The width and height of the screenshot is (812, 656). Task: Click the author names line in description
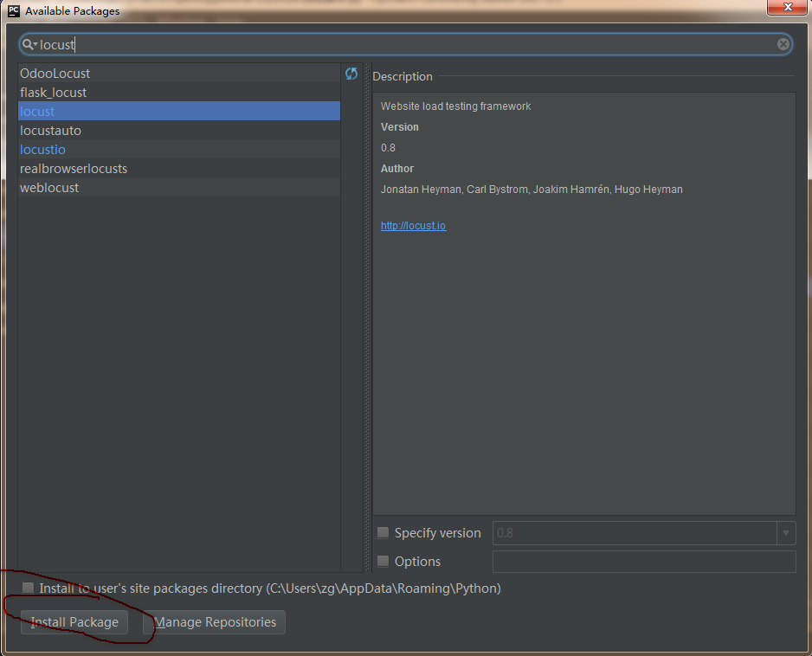click(x=532, y=190)
